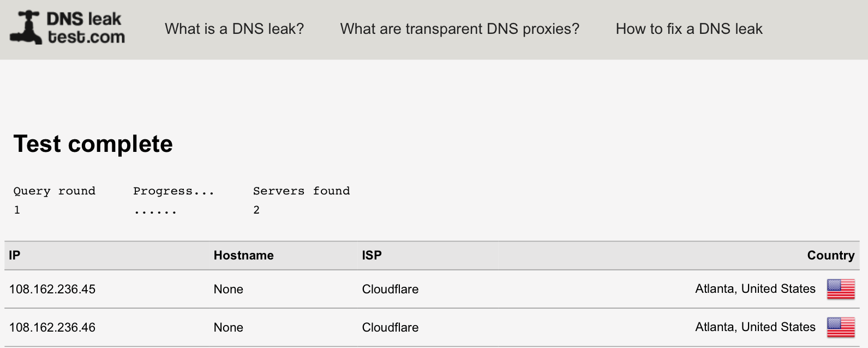Click the 'Servers found' count value
Screen dimensions: 868x348
[256, 210]
